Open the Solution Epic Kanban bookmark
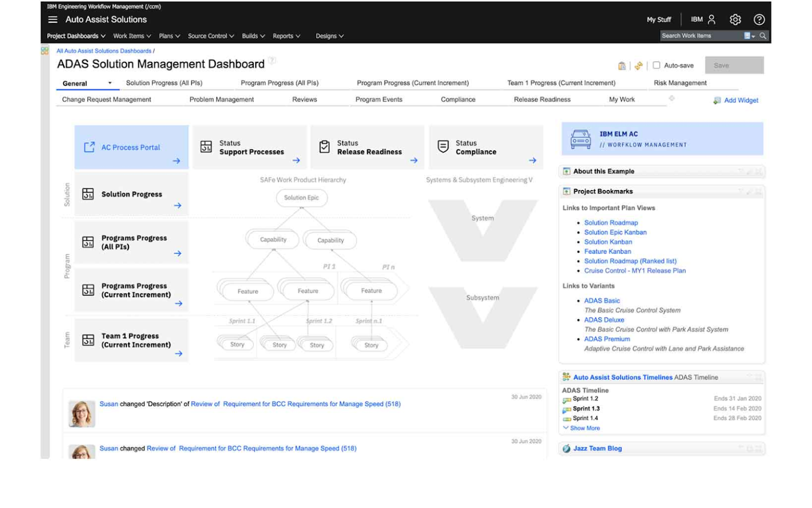Image resolution: width=812 pixels, height=508 pixels. coord(615,232)
